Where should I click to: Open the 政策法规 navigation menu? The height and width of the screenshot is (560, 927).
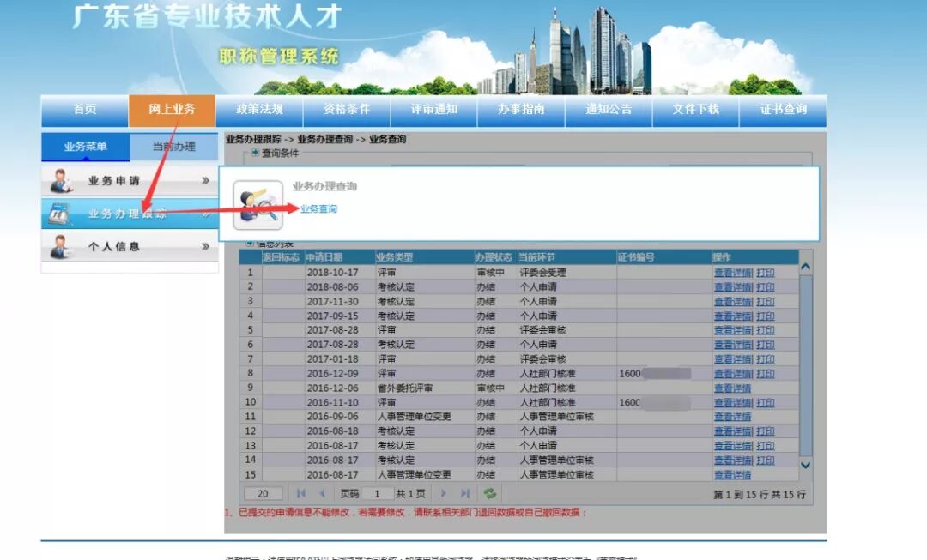coord(258,110)
